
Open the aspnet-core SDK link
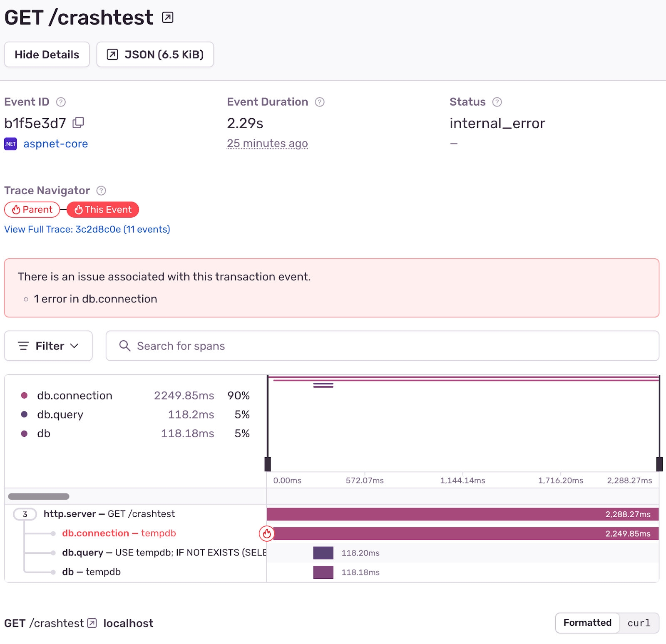[55, 144]
